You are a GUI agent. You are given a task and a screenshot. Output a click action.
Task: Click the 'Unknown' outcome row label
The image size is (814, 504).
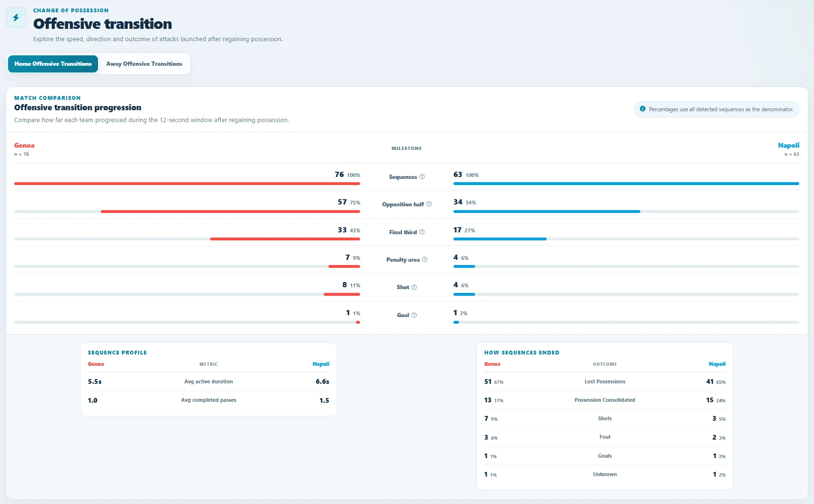[x=605, y=474]
